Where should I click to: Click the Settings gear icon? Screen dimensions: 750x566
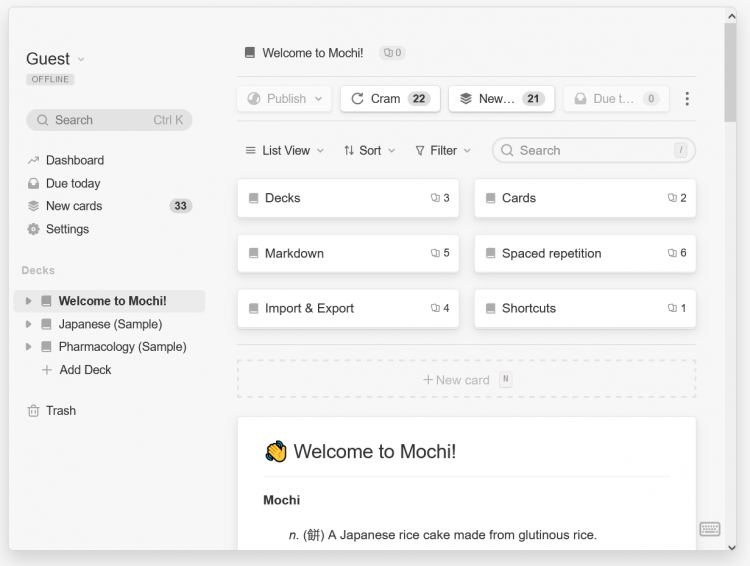coord(33,229)
